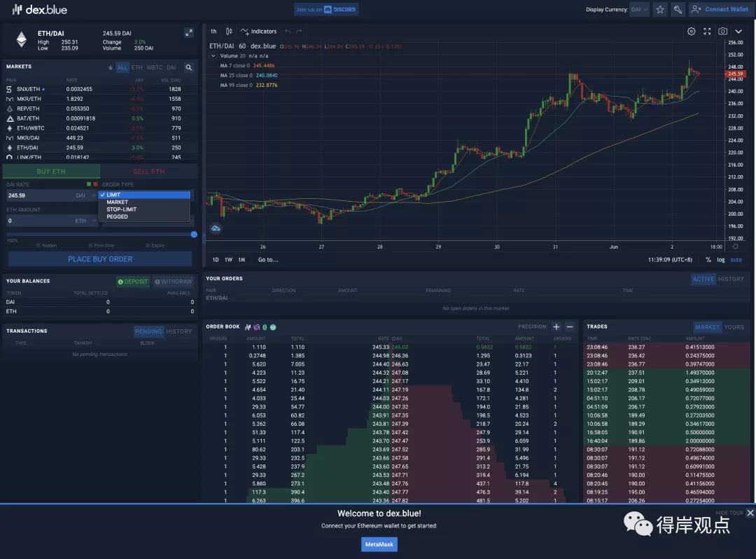Toggle percent scale on chart

[x=708, y=259]
